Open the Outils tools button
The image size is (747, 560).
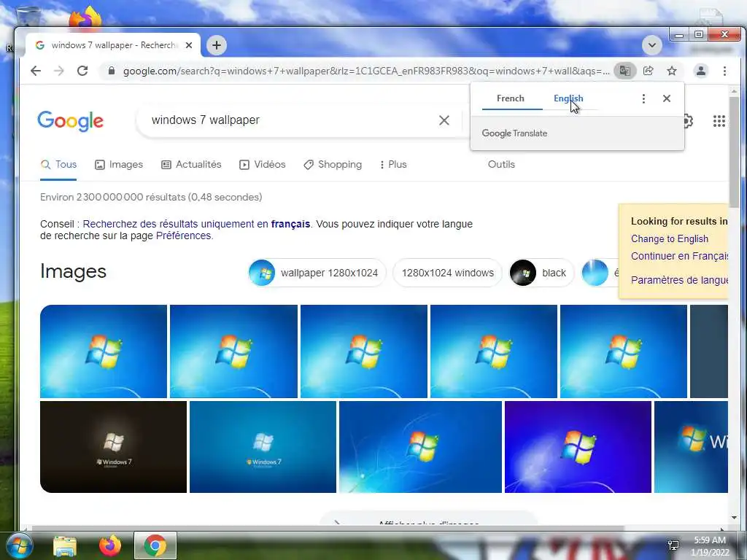(501, 165)
